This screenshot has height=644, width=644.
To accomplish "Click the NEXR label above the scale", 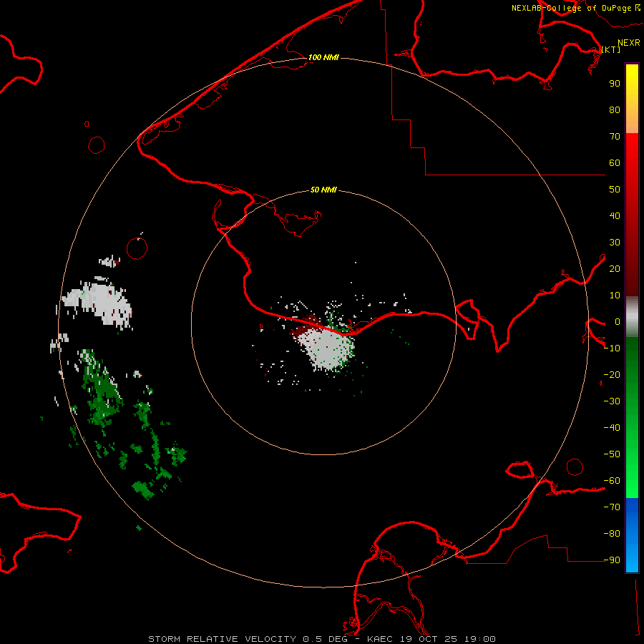I will point(629,43).
